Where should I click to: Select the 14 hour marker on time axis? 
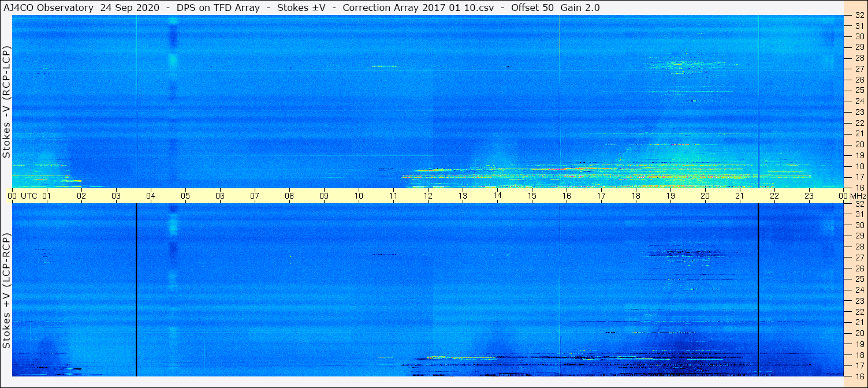[x=497, y=196]
